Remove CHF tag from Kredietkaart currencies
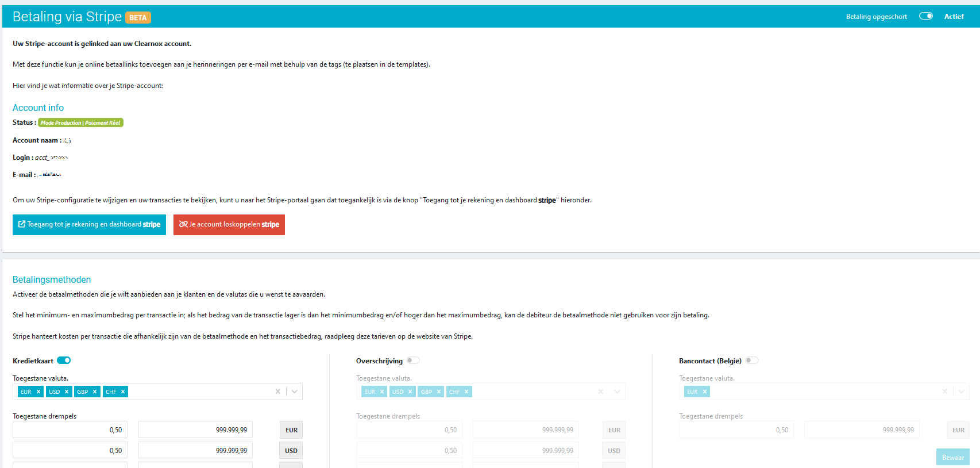 point(123,392)
